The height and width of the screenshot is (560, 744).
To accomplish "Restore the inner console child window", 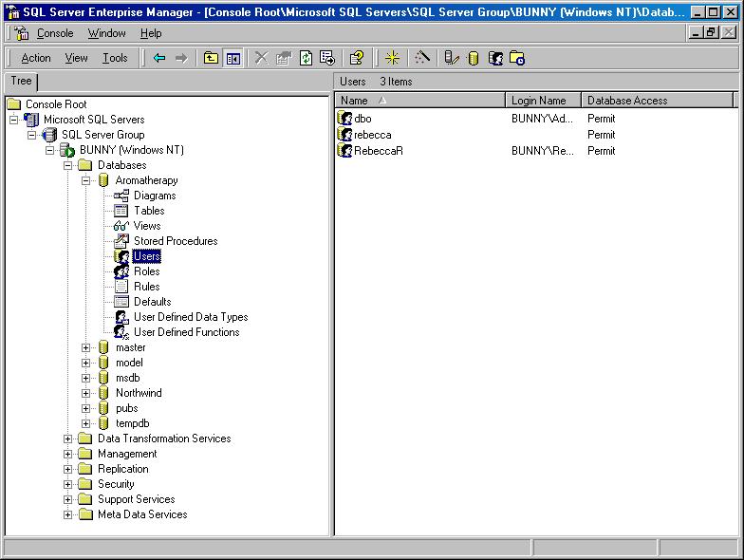I will (x=711, y=32).
